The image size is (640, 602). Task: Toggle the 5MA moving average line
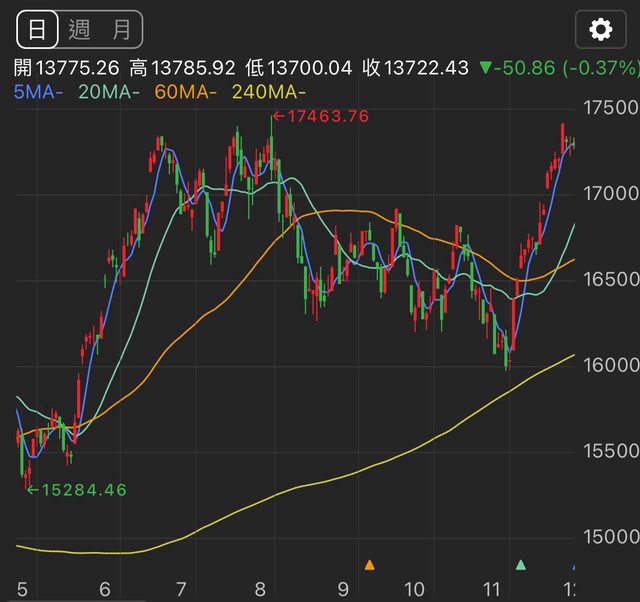coord(39,92)
